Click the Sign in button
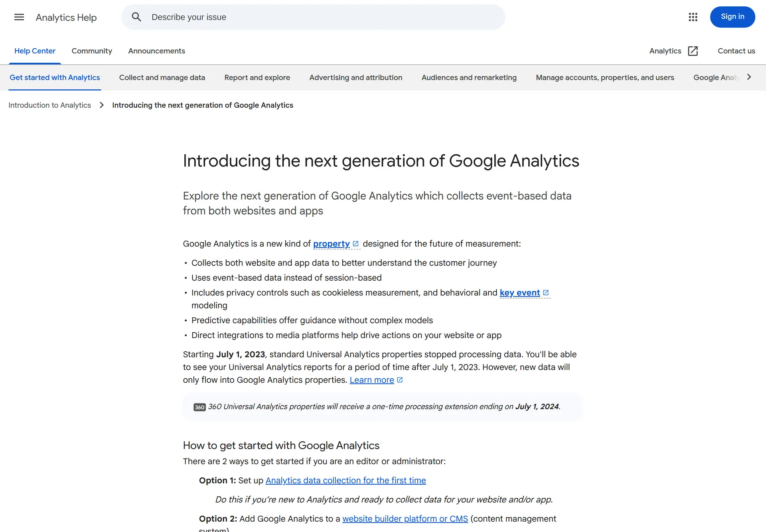 tap(732, 17)
